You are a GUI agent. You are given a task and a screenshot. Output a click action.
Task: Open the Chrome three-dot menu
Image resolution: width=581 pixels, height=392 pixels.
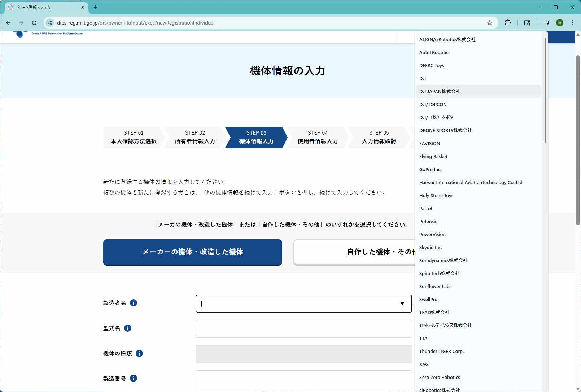[x=573, y=23]
